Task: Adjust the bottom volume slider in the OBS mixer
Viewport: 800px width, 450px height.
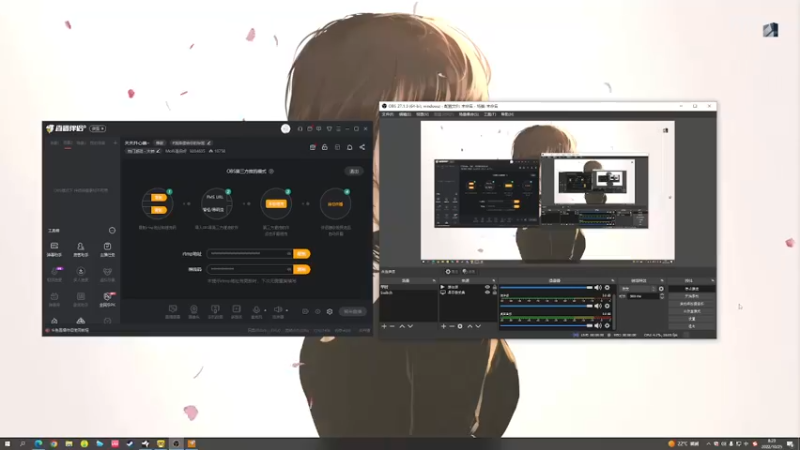Action: 546,326
